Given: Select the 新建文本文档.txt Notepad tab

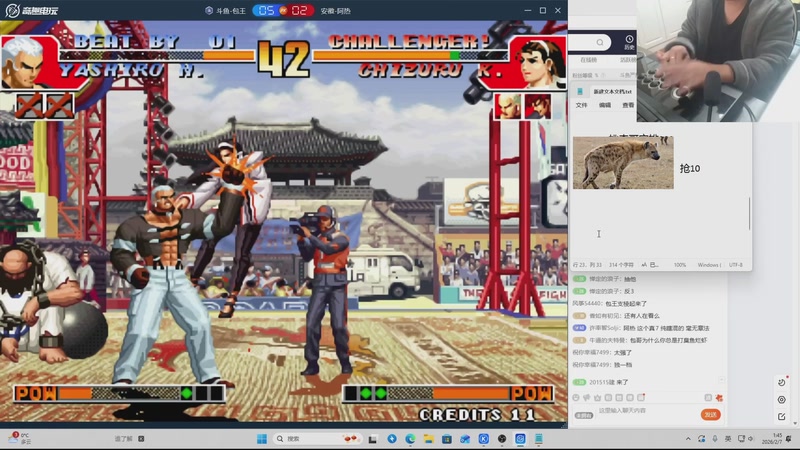Looking at the screenshot, I should tap(612, 92).
